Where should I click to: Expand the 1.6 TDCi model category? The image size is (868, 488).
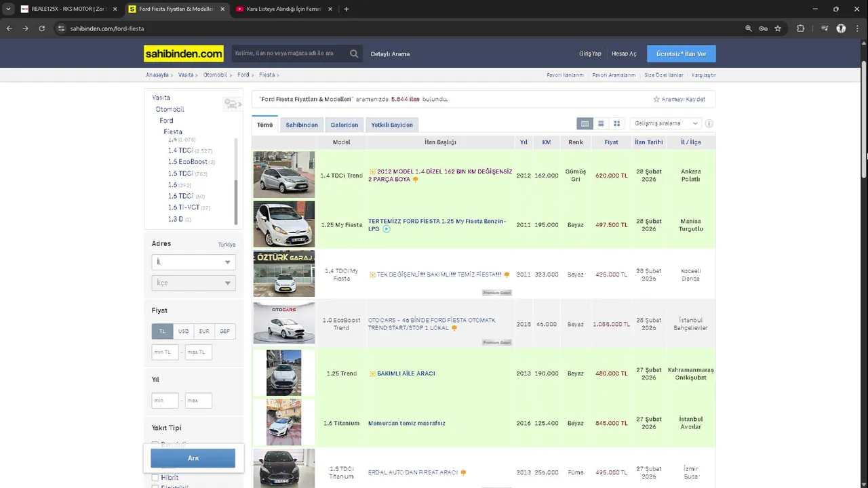point(180,196)
